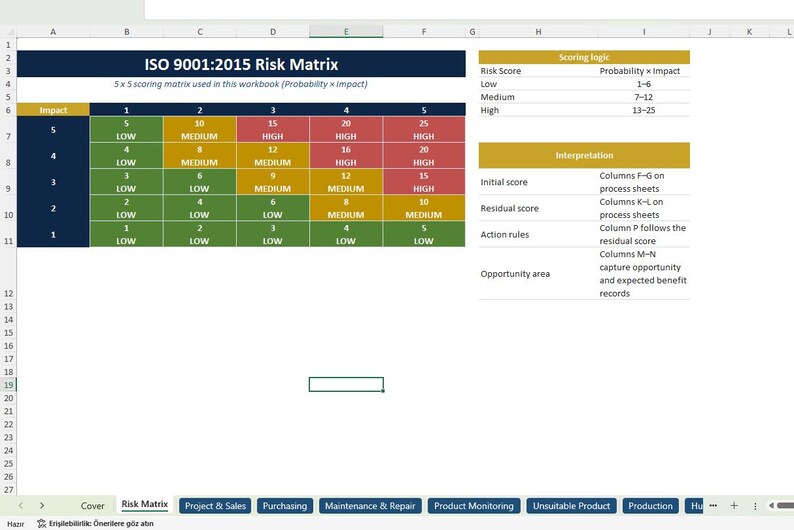Select the '7–12' Medium range cell

click(x=644, y=97)
